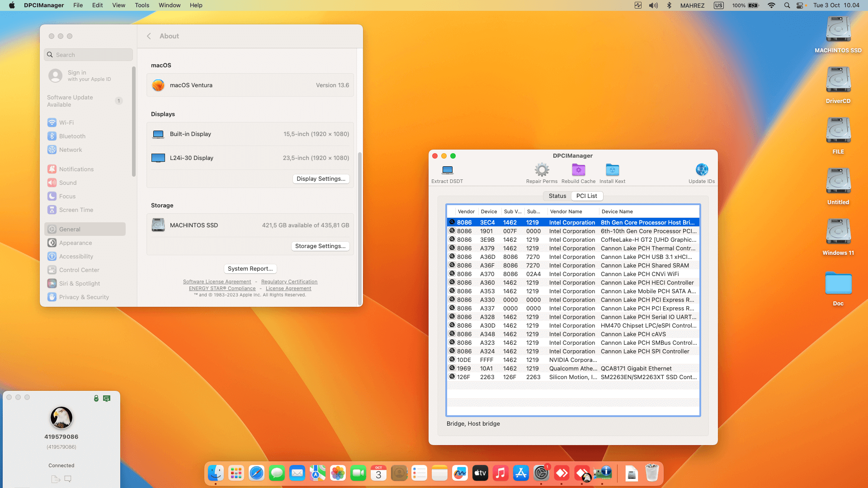The width and height of the screenshot is (868, 488).
Task: Click the Display Settings button
Action: click(x=321, y=179)
